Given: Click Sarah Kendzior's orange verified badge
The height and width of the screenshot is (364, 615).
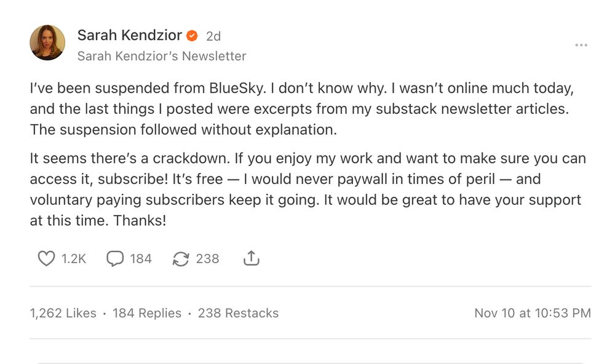Looking at the screenshot, I should 192,35.
